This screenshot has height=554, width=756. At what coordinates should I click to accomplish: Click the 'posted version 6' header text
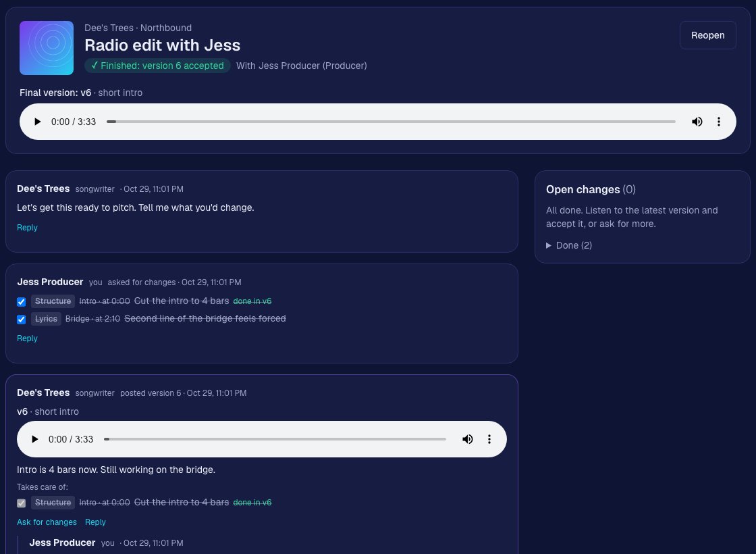151,393
